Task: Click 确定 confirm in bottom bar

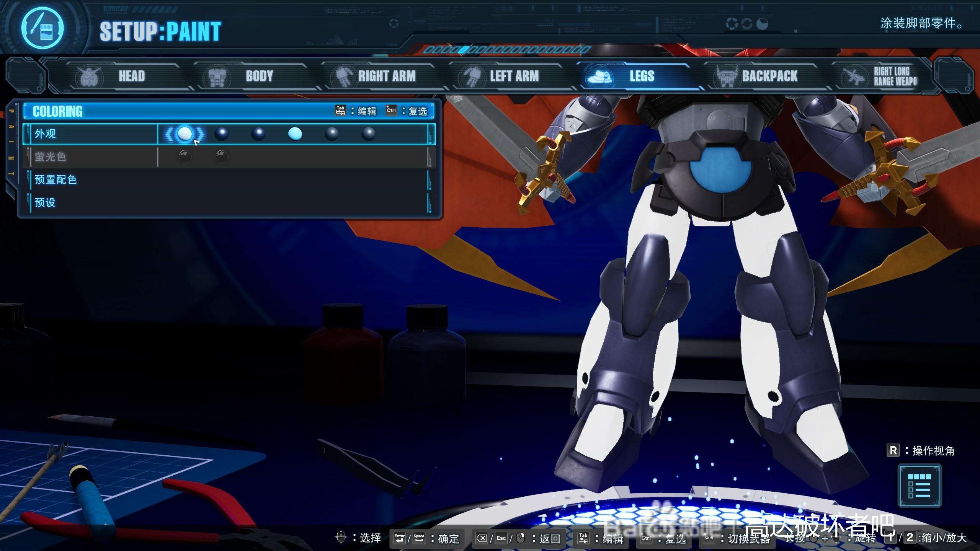Action: pyautogui.click(x=449, y=539)
